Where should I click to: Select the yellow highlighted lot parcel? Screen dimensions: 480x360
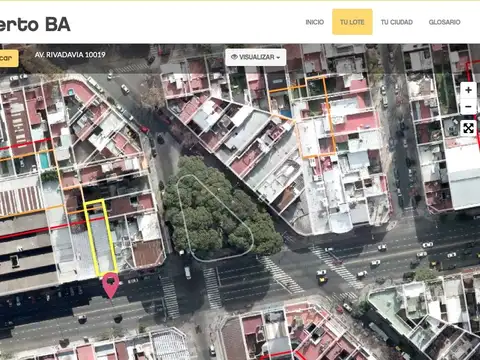[100, 238]
